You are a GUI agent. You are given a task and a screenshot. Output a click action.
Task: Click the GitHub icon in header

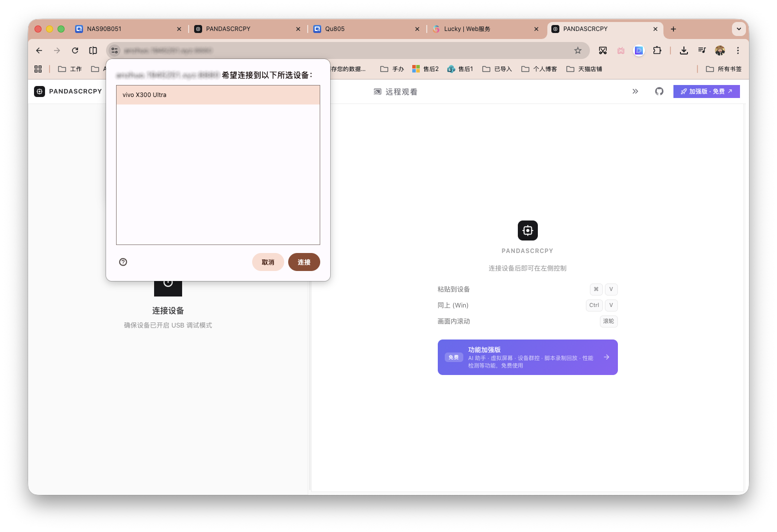pyautogui.click(x=659, y=91)
